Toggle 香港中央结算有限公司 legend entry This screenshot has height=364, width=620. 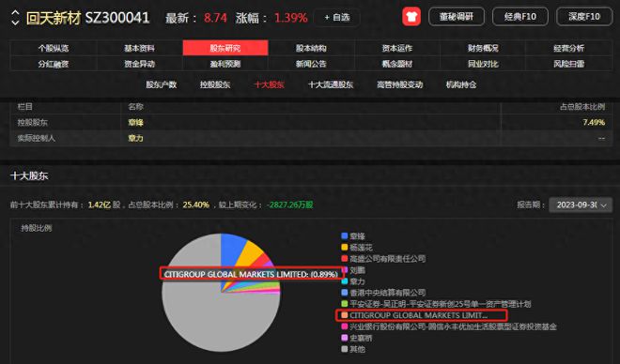point(383,293)
